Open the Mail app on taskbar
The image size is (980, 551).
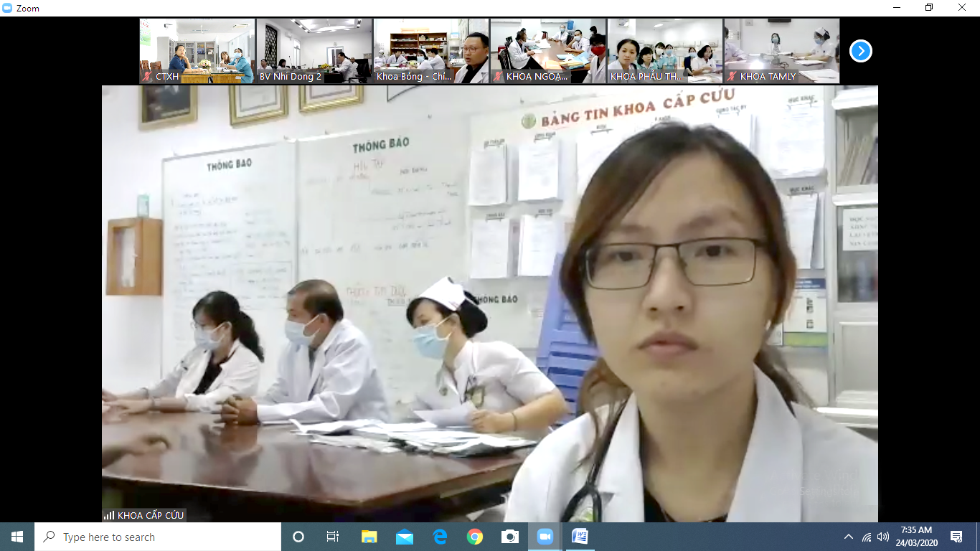click(404, 537)
